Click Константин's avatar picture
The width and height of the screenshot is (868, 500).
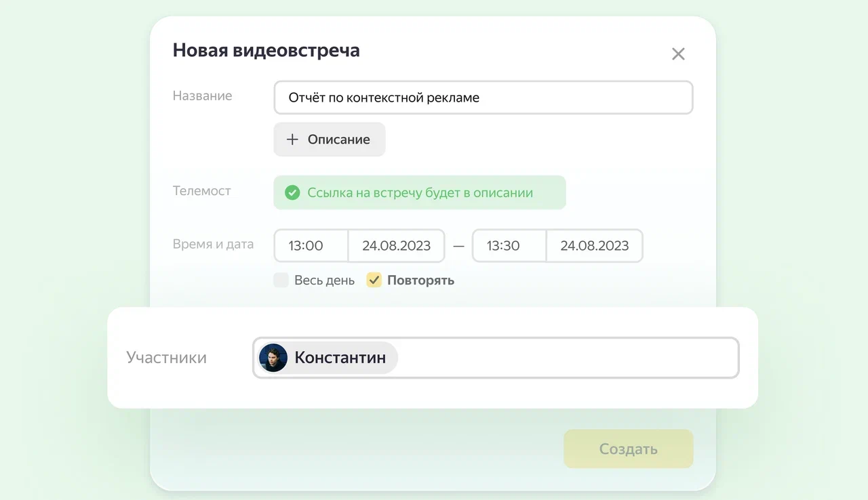click(273, 358)
